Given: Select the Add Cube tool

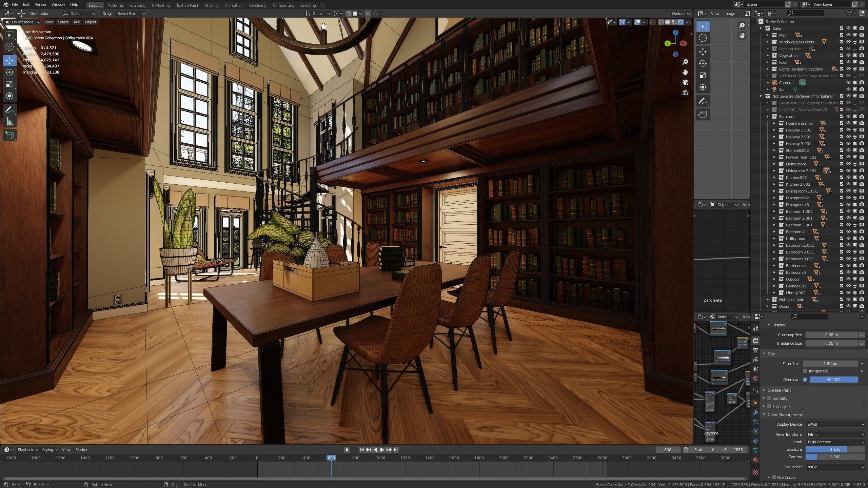Looking at the screenshot, I should (x=9, y=136).
